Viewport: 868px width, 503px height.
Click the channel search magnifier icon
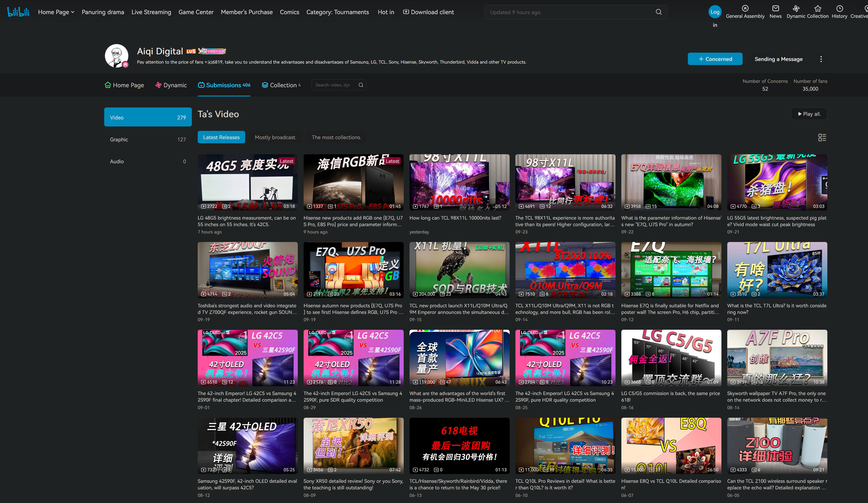point(361,85)
